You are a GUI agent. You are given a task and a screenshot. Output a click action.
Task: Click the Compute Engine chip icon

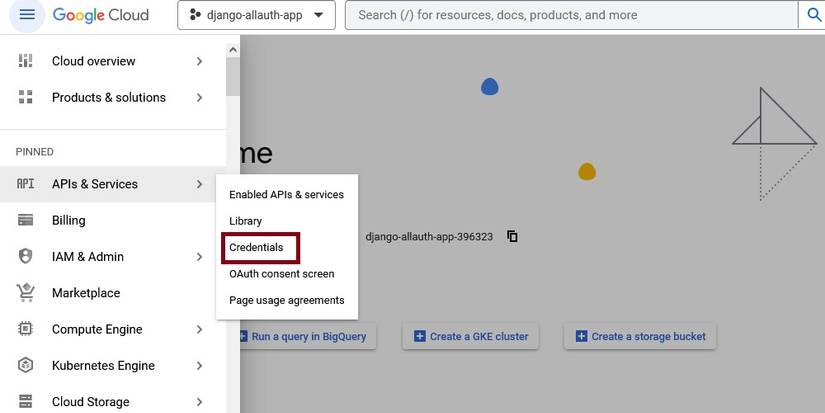point(26,329)
